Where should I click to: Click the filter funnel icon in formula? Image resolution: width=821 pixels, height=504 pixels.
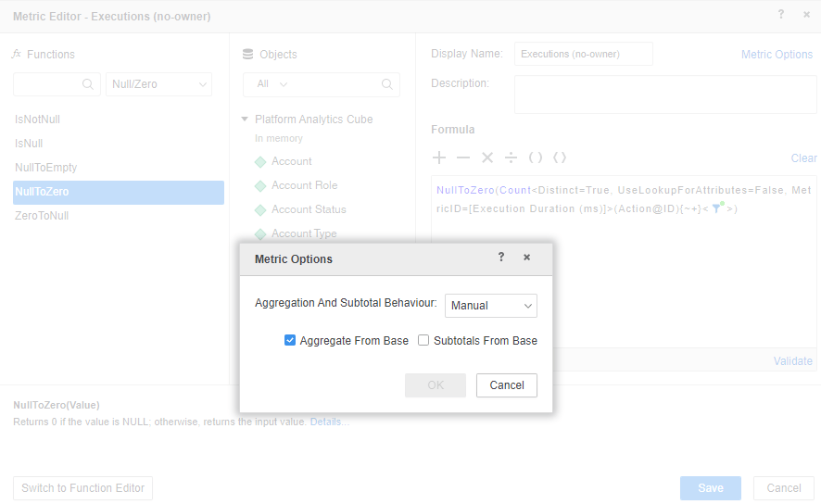717,208
